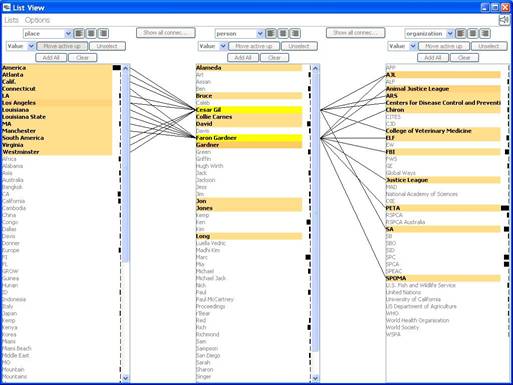Select left-align icon in organization list
513x385 pixels.
click(x=461, y=33)
